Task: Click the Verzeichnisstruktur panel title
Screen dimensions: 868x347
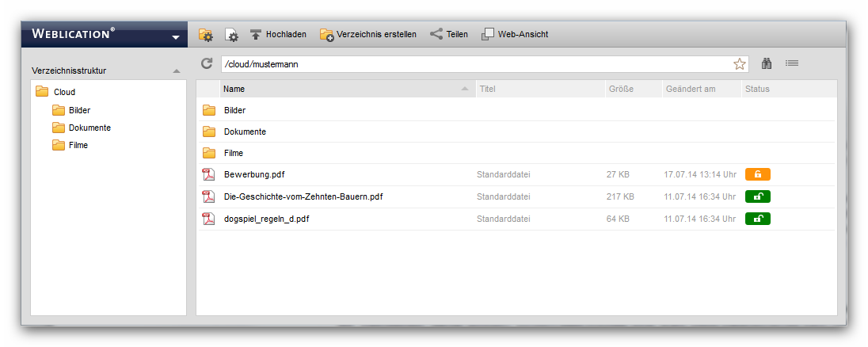Action: click(x=69, y=71)
